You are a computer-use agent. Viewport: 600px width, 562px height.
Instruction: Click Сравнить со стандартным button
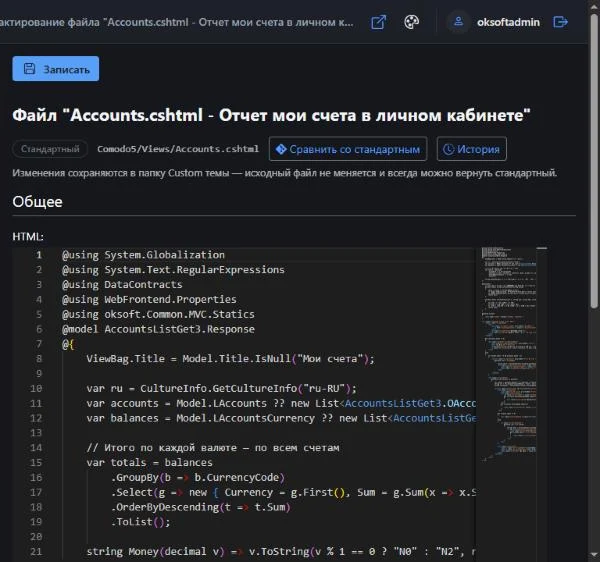pyautogui.click(x=348, y=149)
